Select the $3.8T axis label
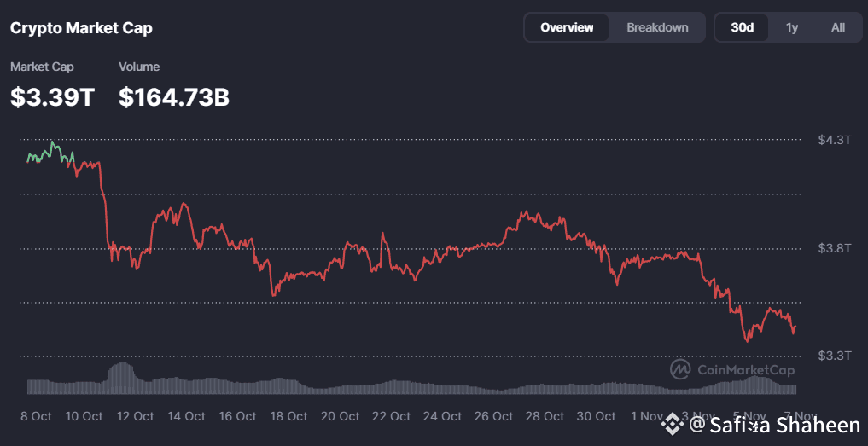This screenshot has width=868, height=446. (x=834, y=248)
